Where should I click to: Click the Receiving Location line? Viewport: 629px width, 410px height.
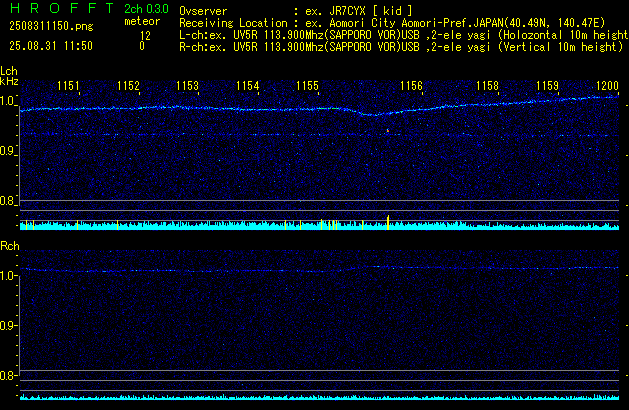point(392,23)
